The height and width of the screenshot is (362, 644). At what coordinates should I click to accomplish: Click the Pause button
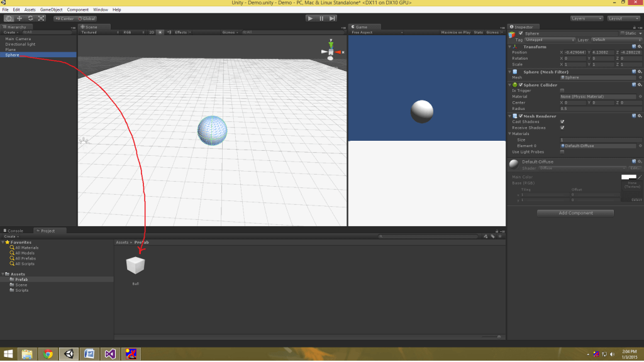(x=321, y=18)
